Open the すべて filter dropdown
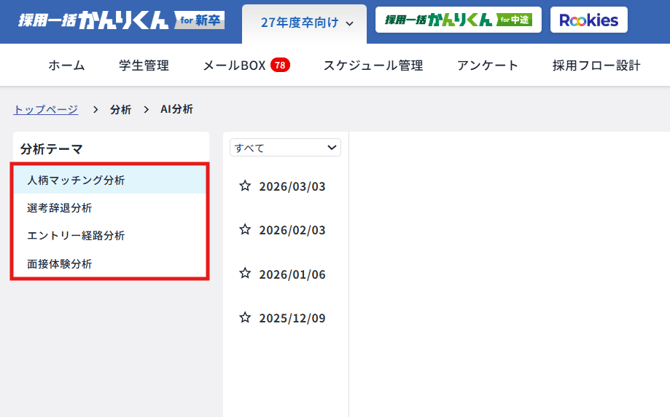This screenshot has height=417, width=670. click(x=285, y=148)
